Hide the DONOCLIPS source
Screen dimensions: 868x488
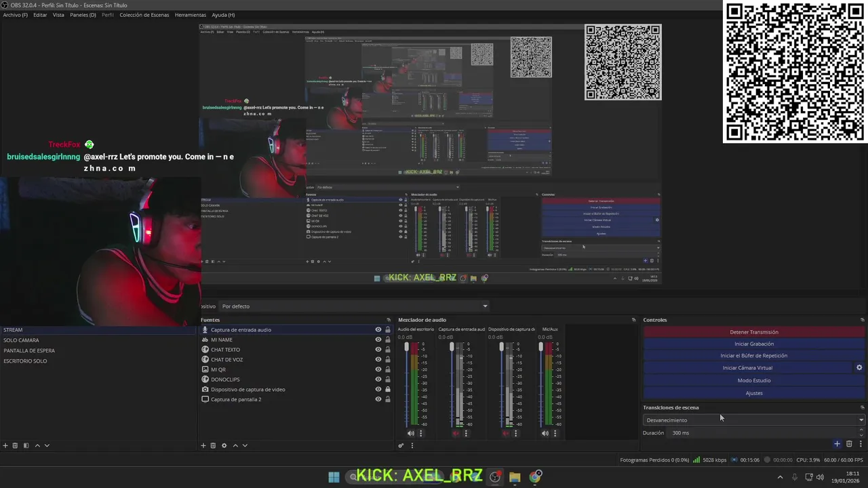click(x=378, y=380)
